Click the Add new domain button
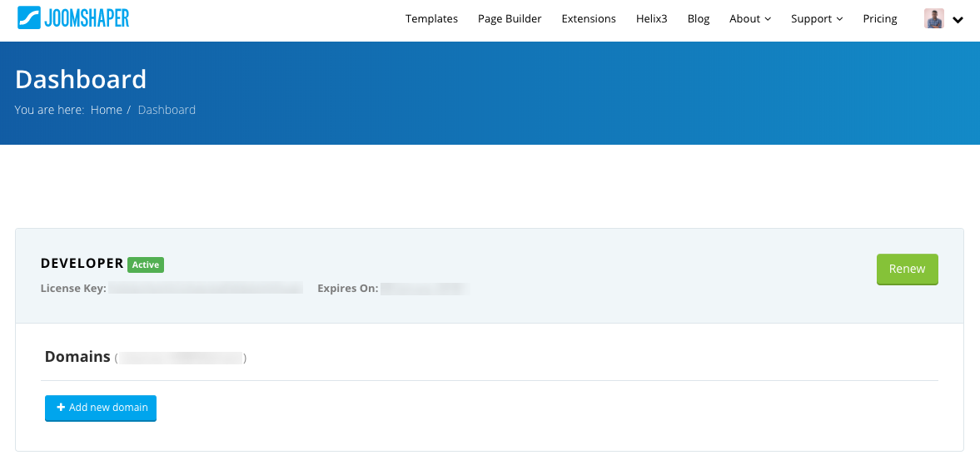This screenshot has height=465, width=980. [101, 408]
